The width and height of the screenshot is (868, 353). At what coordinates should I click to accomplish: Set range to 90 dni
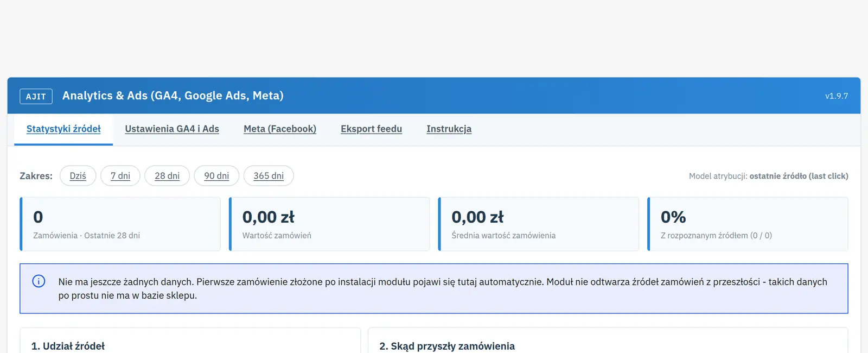click(x=216, y=176)
